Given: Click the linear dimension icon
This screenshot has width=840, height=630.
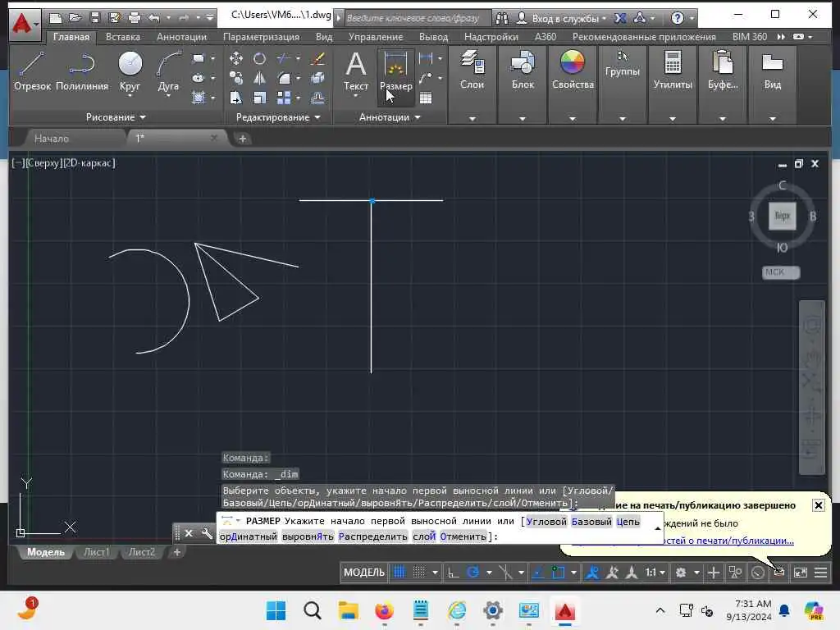Looking at the screenshot, I should click(426, 58).
